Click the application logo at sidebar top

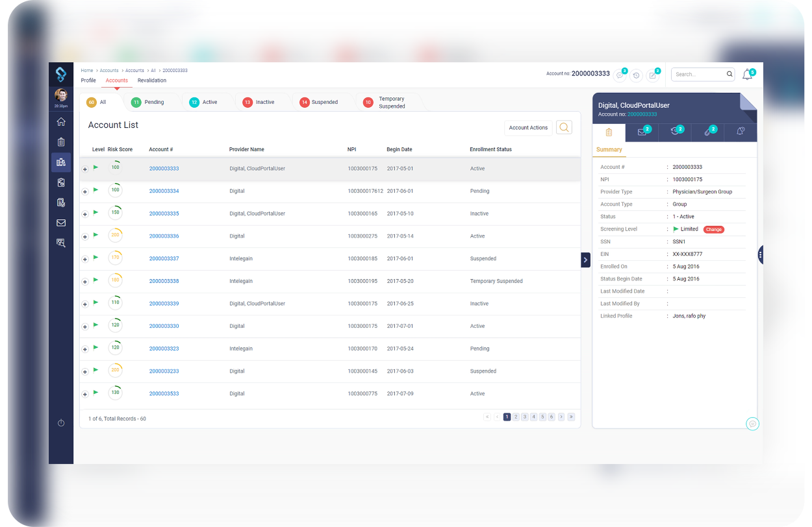pyautogui.click(x=61, y=74)
